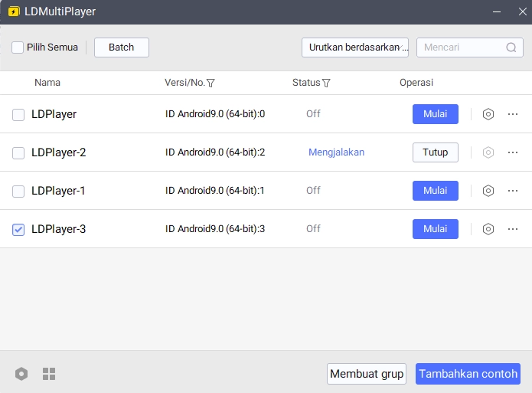Open more options menu for LDPlayer
The width and height of the screenshot is (532, 393).
click(x=513, y=114)
